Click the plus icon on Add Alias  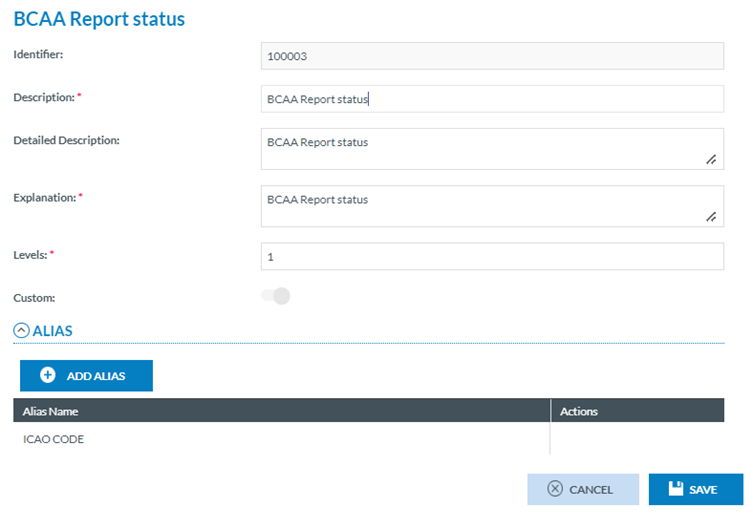click(47, 376)
